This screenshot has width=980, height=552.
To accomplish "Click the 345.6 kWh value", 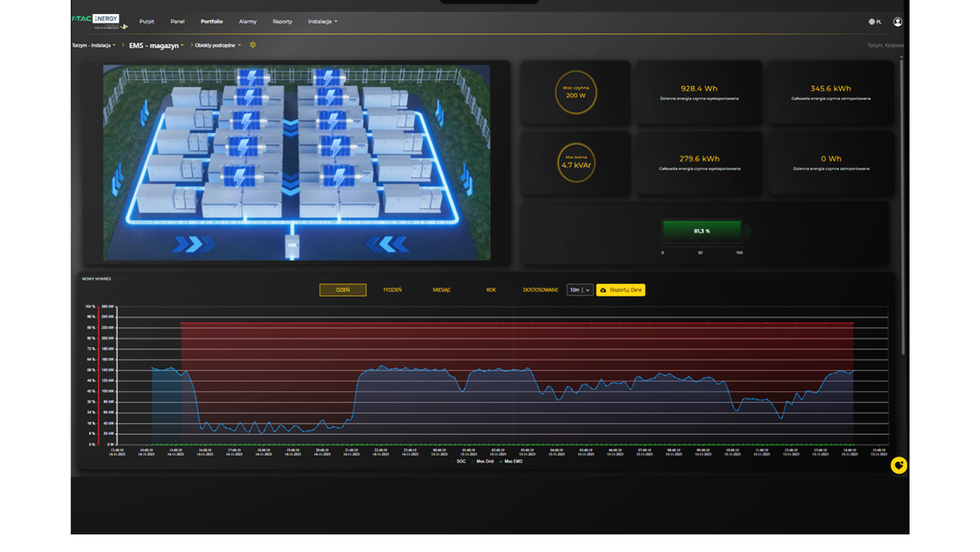I will 831,89.
